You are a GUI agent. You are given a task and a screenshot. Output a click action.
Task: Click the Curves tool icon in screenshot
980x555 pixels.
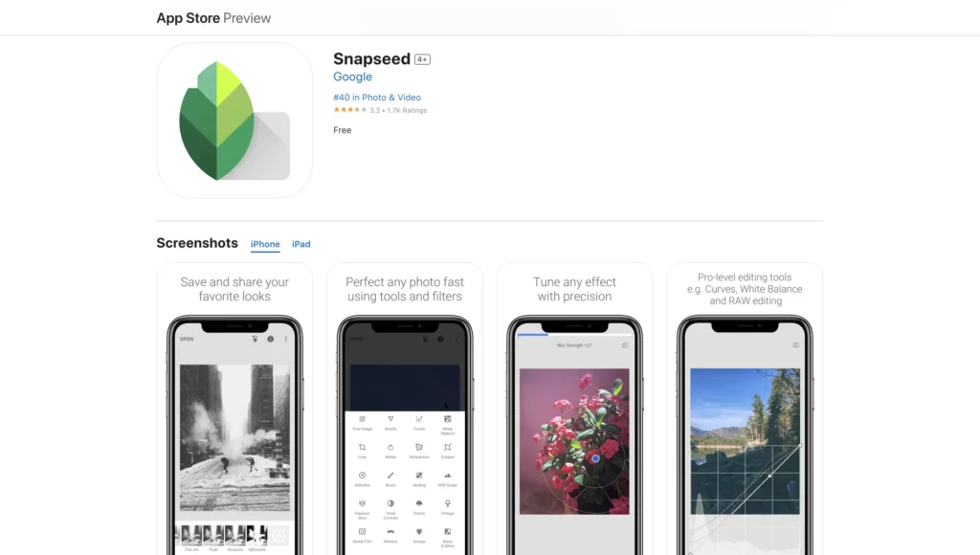coord(419,419)
